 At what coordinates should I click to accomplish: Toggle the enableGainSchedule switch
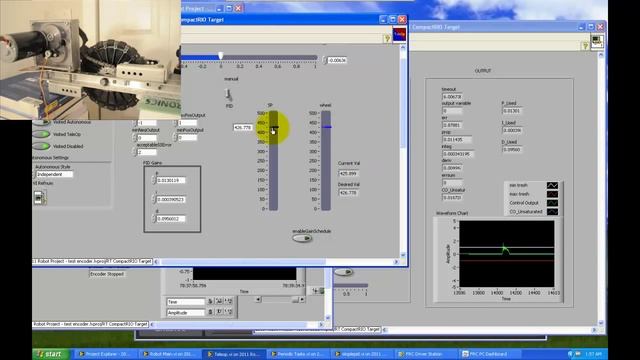[302, 238]
